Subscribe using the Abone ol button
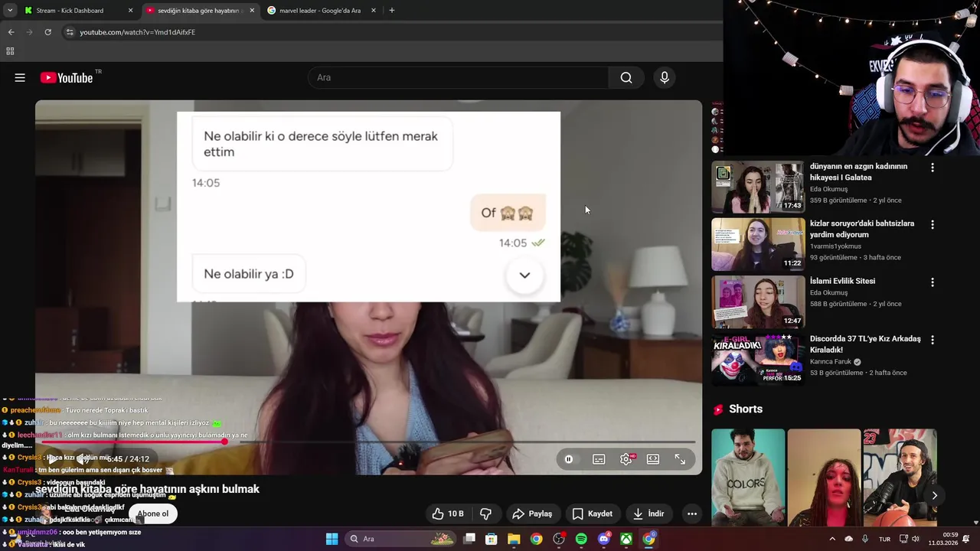Viewport: 980px width, 551px height. tap(153, 514)
